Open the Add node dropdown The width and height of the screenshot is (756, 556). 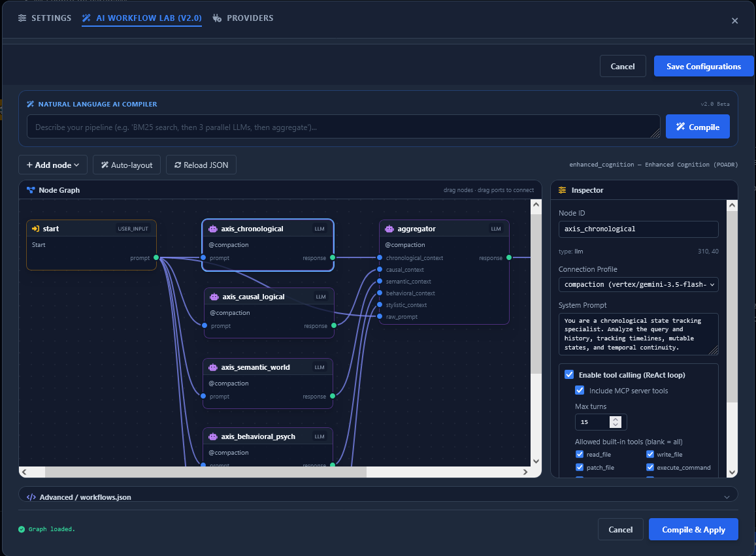[x=53, y=165]
